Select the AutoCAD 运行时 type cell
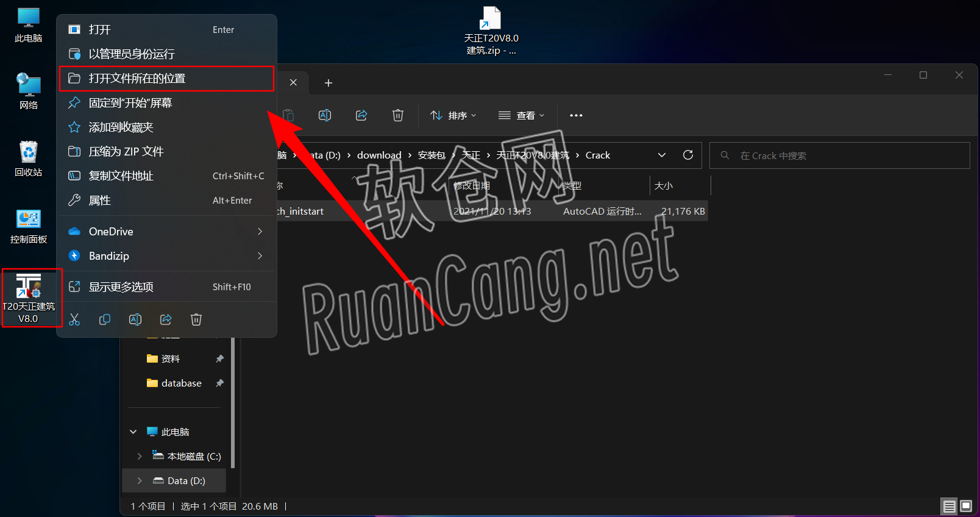Image resolution: width=980 pixels, height=517 pixels. (x=602, y=211)
